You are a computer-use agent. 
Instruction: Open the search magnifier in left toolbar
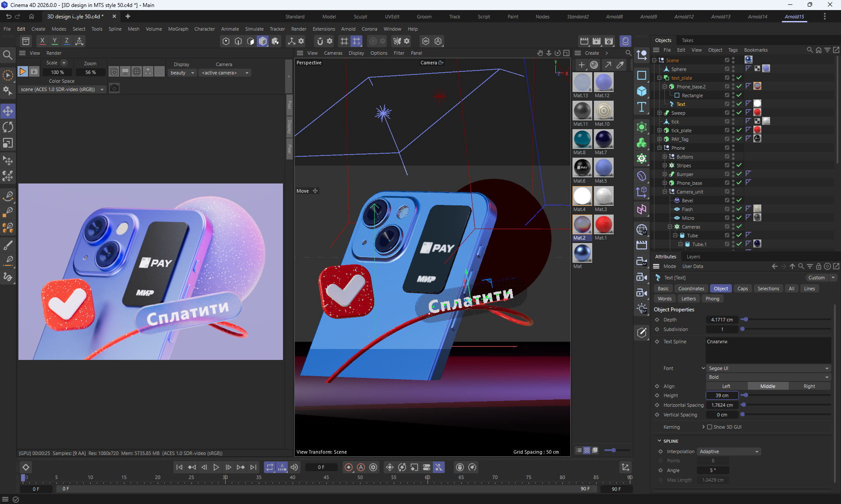(x=7, y=55)
